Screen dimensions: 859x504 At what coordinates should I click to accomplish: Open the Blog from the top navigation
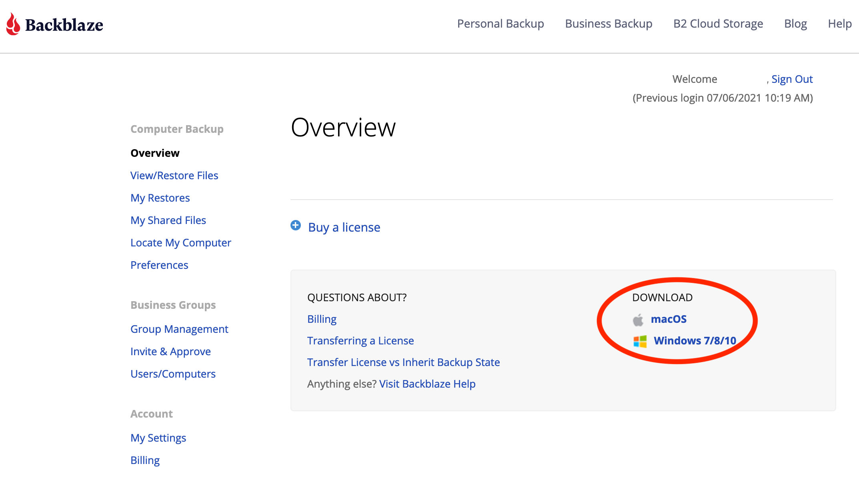[x=795, y=24]
